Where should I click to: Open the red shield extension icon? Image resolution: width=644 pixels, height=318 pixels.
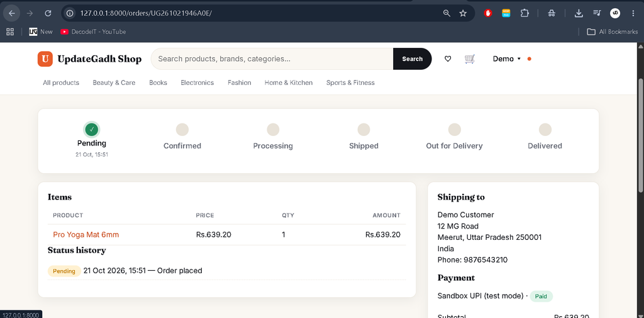[x=488, y=13]
